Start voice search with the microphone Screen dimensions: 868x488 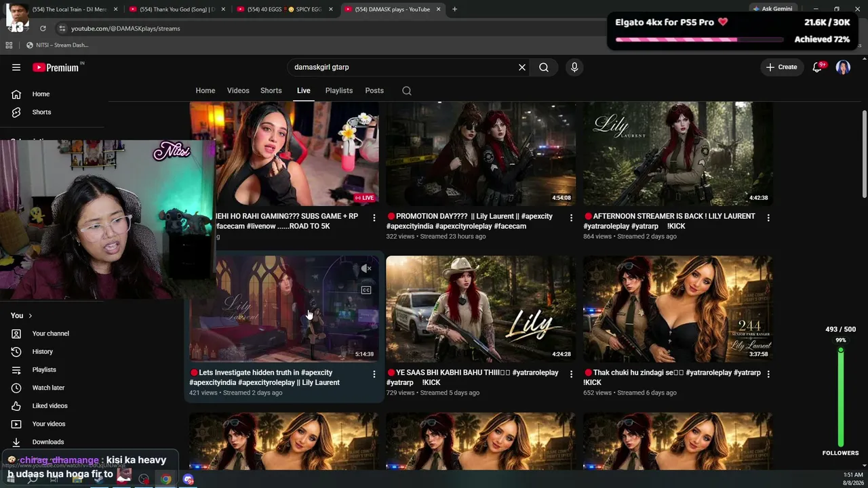pos(574,67)
